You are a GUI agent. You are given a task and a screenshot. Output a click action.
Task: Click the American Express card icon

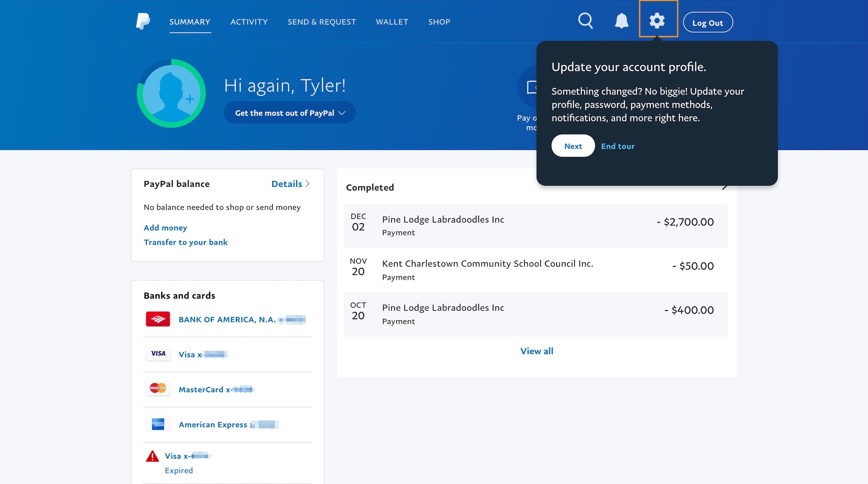pyautogui.click(x=158, y=424)
